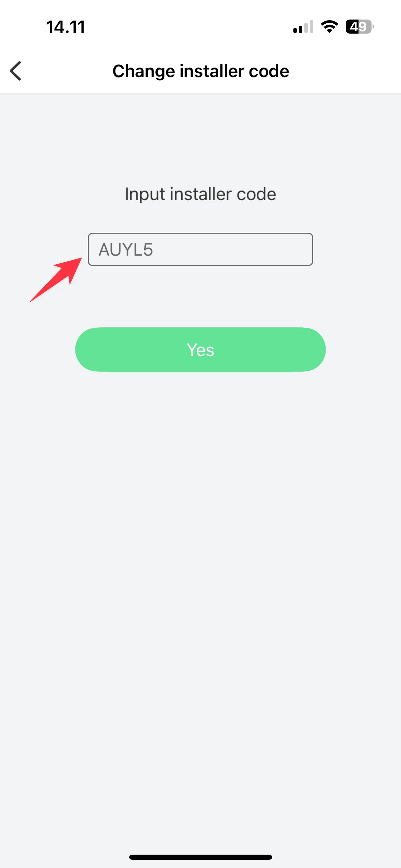Viewport: 401px width, 868px height.
Task: Place cursor after AUYL5 text
Action: pos(154,250)
